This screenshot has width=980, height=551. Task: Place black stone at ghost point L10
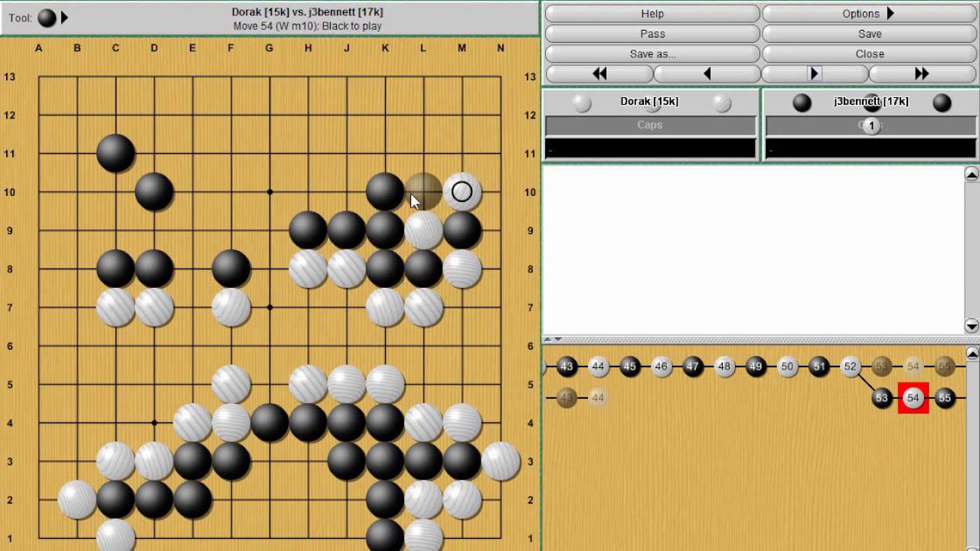(423, 191)
